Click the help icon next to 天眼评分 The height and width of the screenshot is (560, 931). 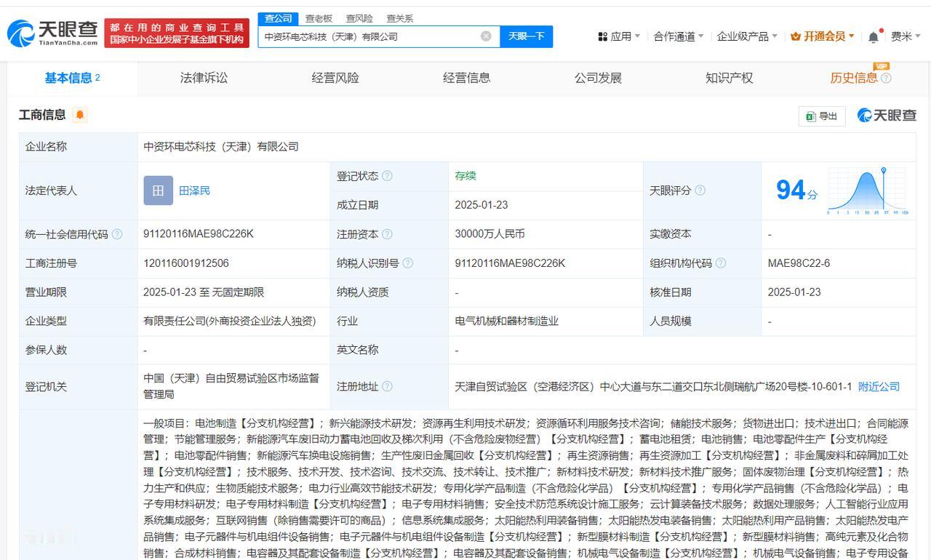[700, 191]
